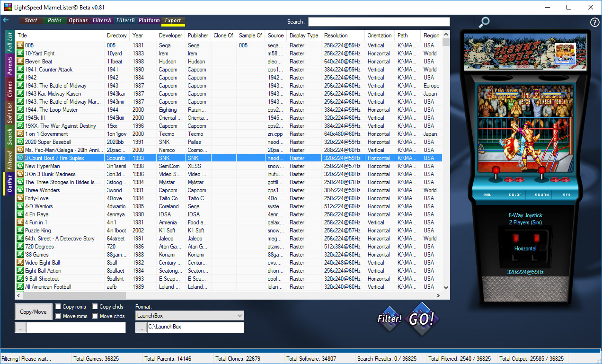
Task: Open the Start tab
Action: click(31, 20)
